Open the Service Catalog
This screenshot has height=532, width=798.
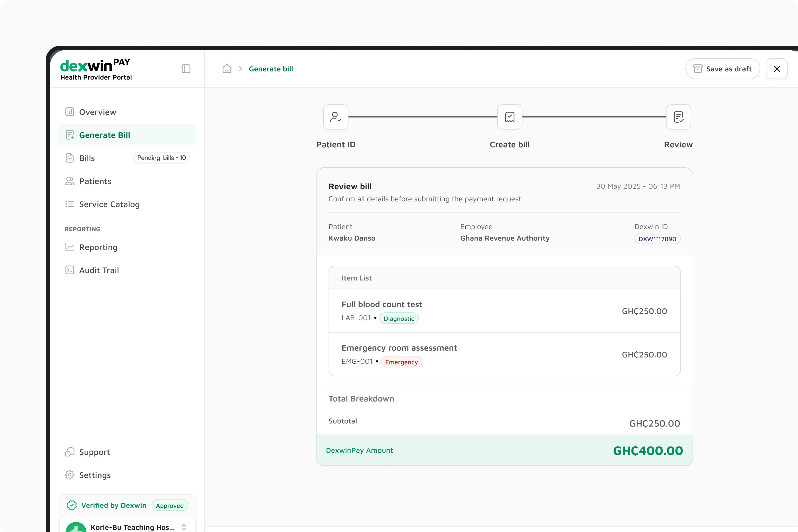click(127, 204)
